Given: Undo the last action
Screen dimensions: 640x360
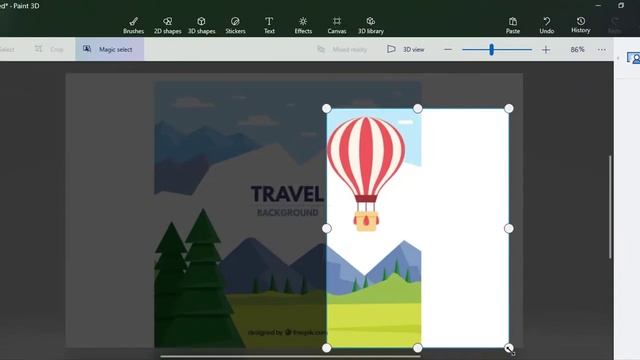Looking at the screenshot, I should tap(547, 25).
